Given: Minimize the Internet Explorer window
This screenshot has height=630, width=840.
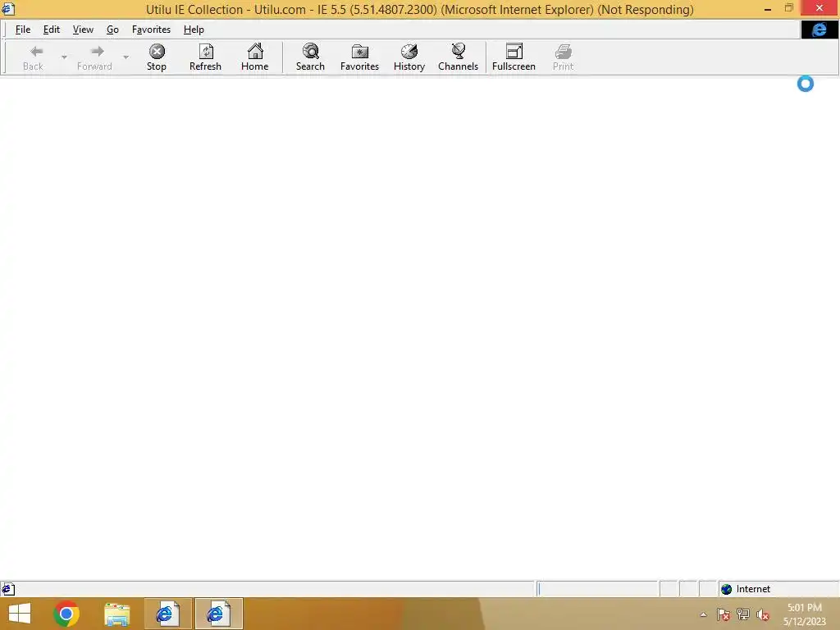Looking at the screenshot, I should pos(768,8).
